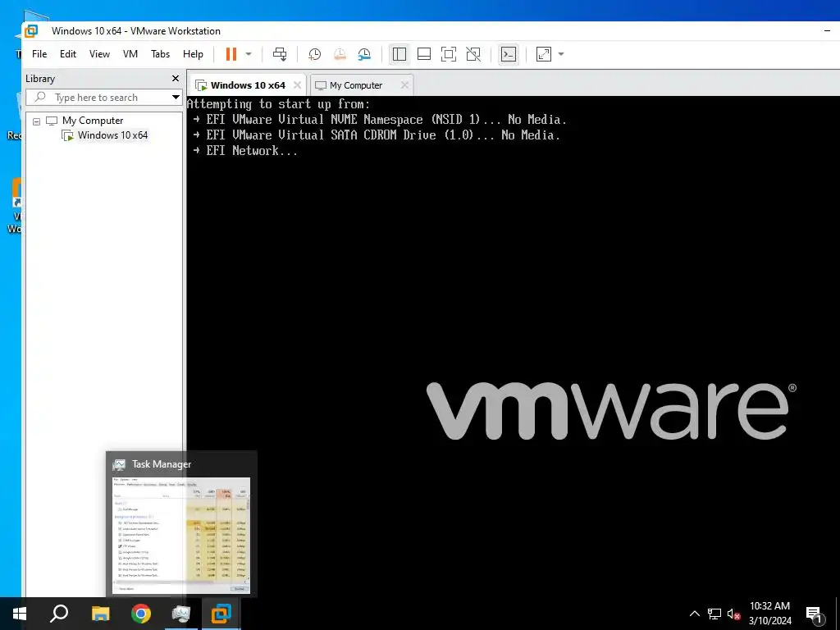The width and height of the screenshot is (840, 630).
Task: Open the library search filter dropdown
Action: tap(176, 98)
